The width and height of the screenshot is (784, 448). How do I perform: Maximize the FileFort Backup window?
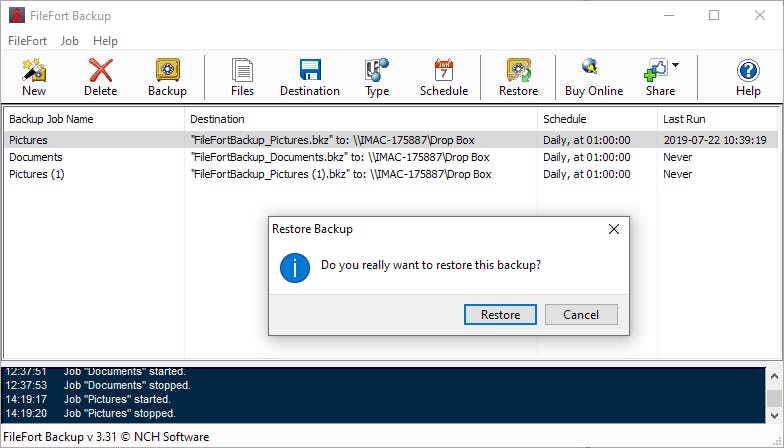714,16
